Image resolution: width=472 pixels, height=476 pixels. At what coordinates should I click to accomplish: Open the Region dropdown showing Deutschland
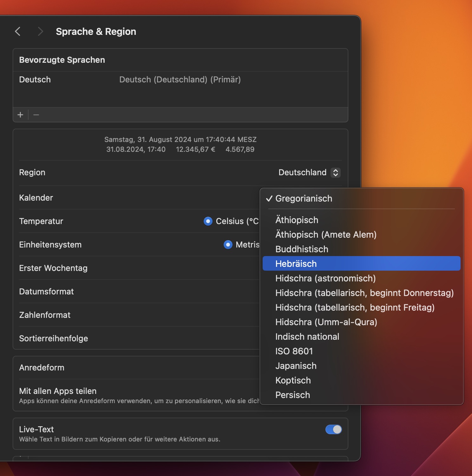pyautogui.click(x=309, y=172)
